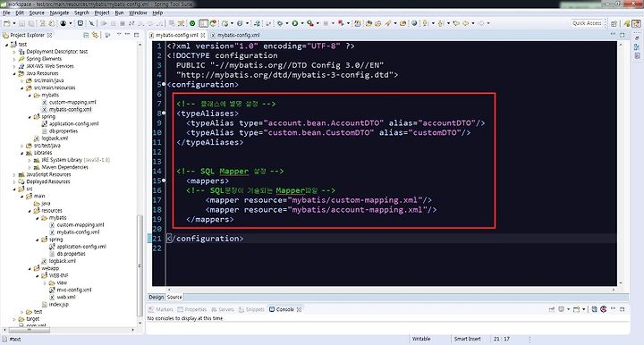
Task: Open the Run button dropdown arrow
Action: (302, 23)
